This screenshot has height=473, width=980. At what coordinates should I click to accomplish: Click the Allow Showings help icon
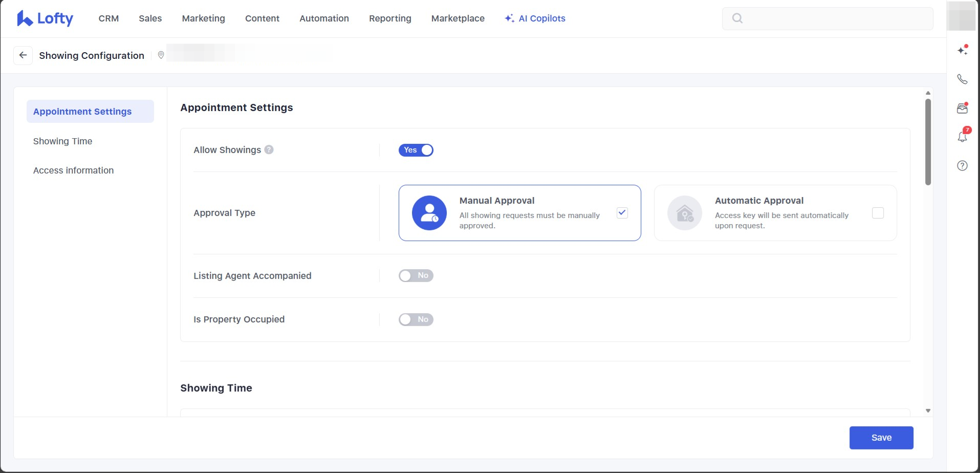tap(269, 149)
